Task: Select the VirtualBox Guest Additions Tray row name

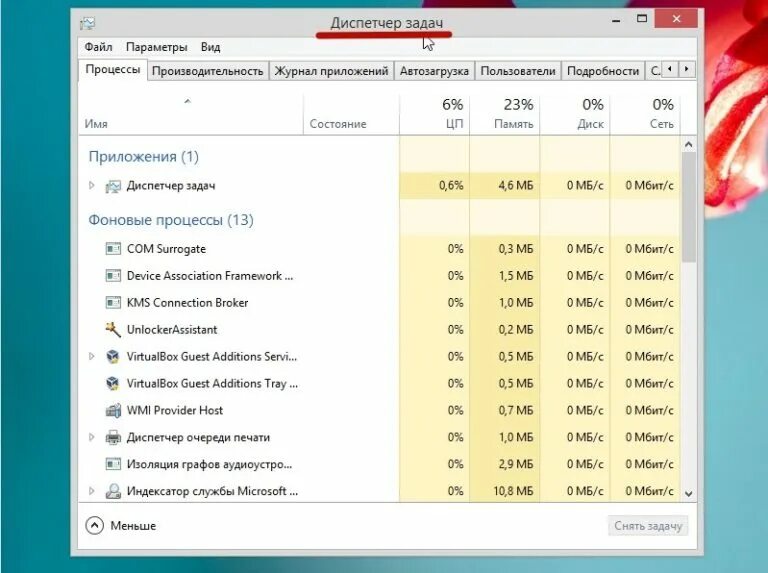Action: [212, 383]
